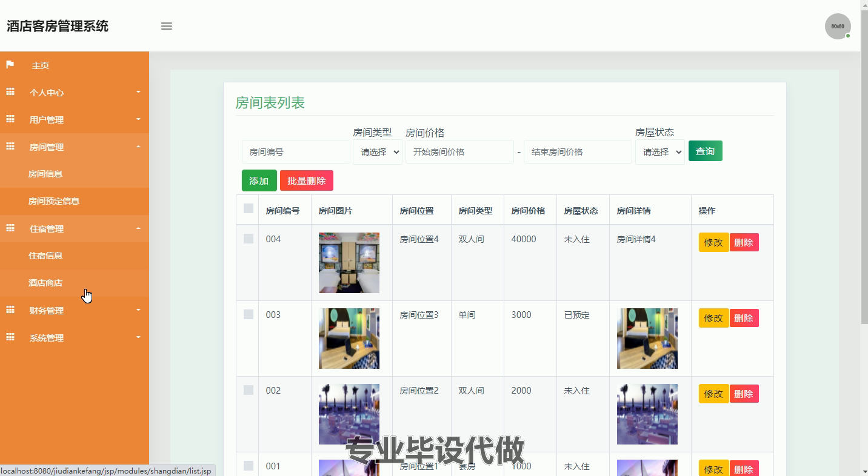Expand the 财务管理 menu arrow
Viewport: 868px width, 476px height.
point(138,310)
